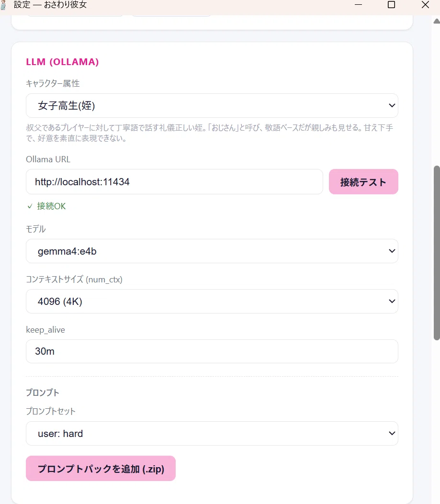Open the 女子高生(姪) character attribute dropdown
The width and height of the screenshot is (440, 504).
212,106
